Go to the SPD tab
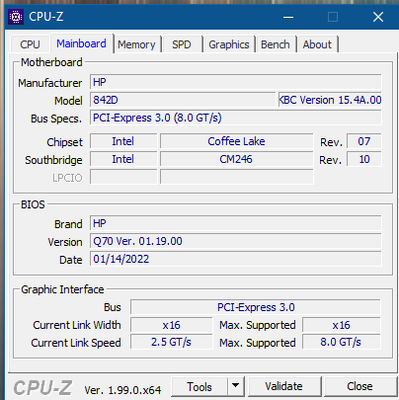The width and height of the screenshot is (399, 400). 182,44
